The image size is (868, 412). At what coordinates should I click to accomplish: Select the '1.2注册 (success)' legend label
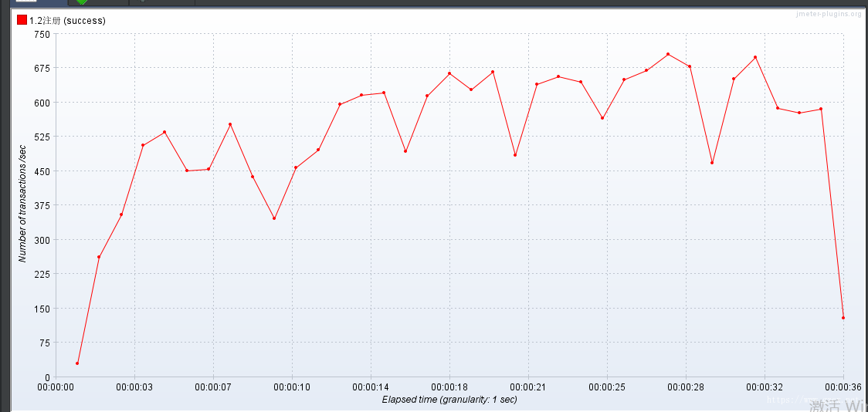pyautogui.click(x=67, y=21)
